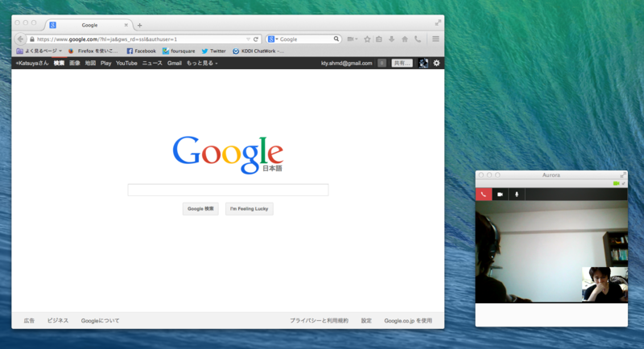Enter fullscreen for the Firefox window
Image resolution: width=644 pixels, height=349 pixels.
point(438,23)
